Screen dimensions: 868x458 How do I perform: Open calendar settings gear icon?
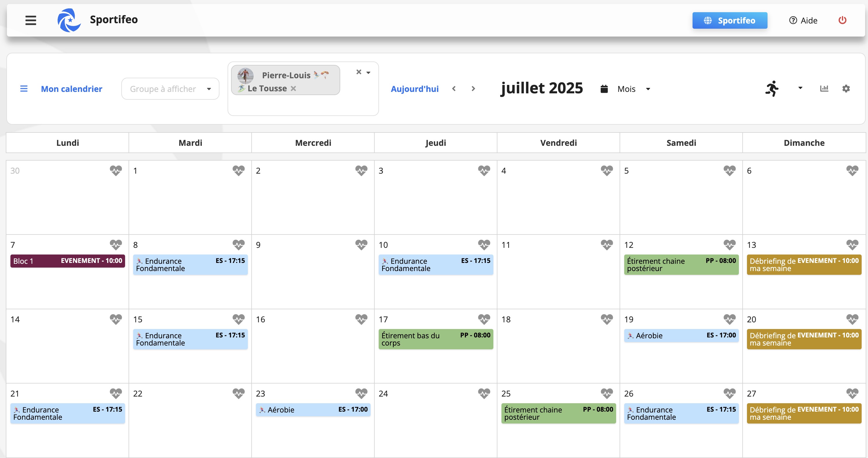(846, 88)
